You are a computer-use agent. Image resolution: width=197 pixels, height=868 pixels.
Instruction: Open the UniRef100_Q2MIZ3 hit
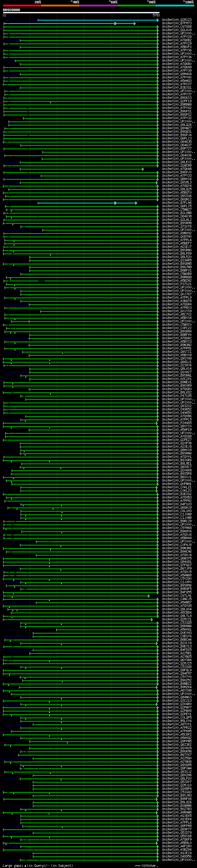[x=177, y=20]
